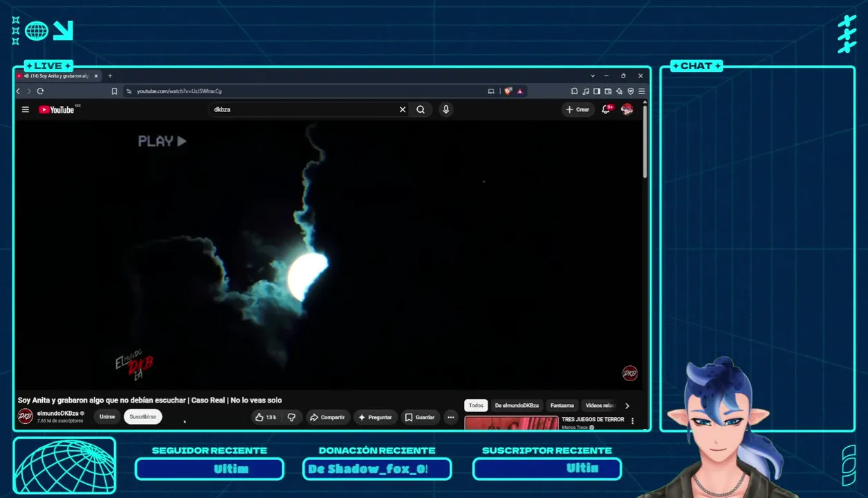Select the Todos filter chip
The width and height of the screenshot is (868, 498).
click(x=476, y=405)
